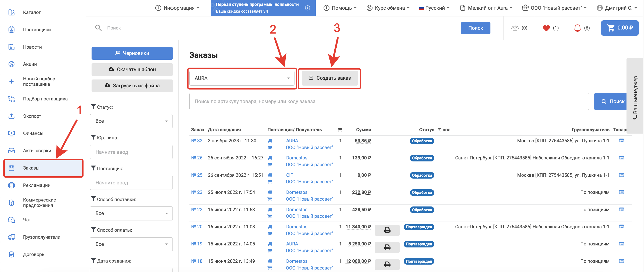644x272 pixels.
Task: Open goods list icon for order № 32
Action: (621, 141)
